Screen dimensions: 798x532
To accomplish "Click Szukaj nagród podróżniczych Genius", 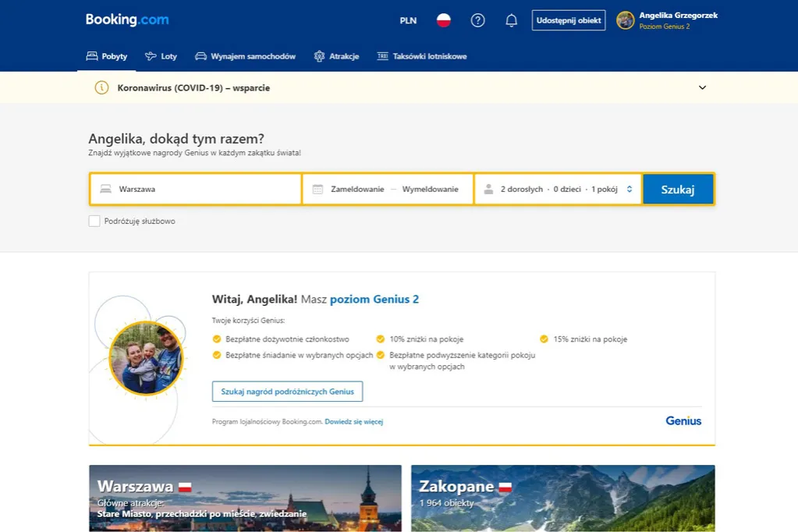I will click(287, 391).
